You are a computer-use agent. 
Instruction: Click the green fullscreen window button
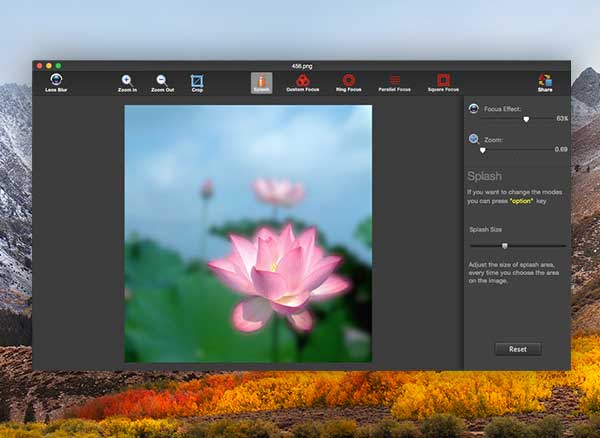tap(58, 66)
